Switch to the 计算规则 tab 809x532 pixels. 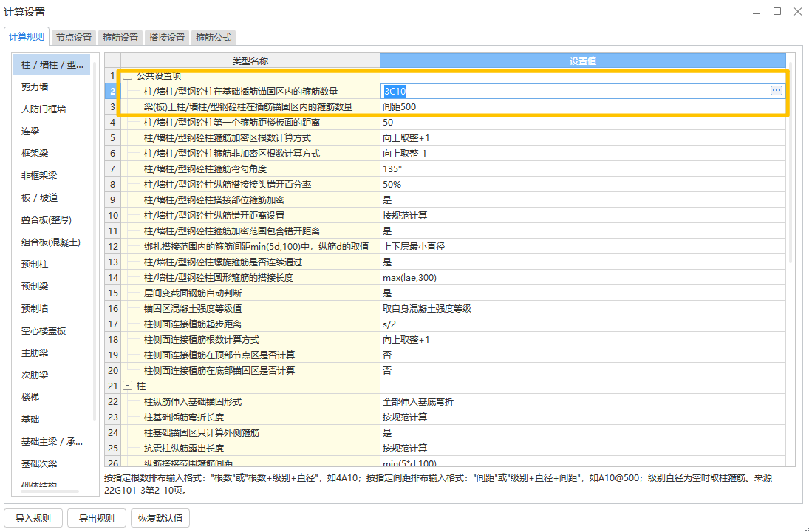point(27,37)
